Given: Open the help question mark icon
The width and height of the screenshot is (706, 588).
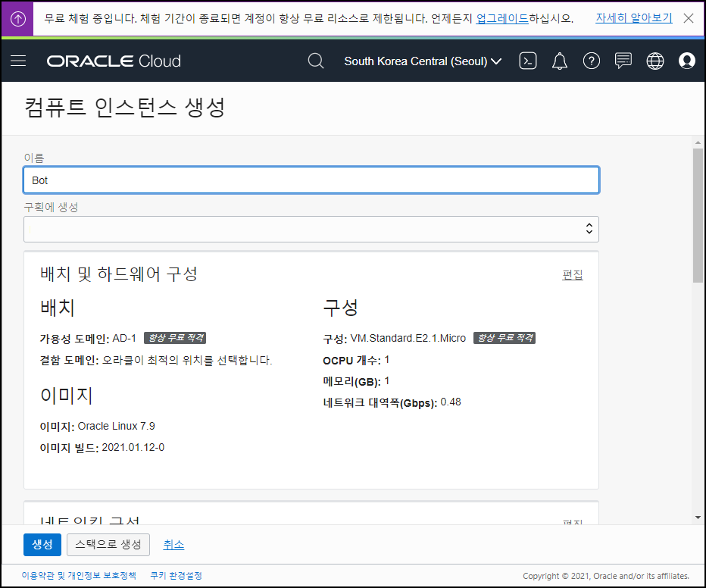Looking at the screenshot, I should click(592, 61).
